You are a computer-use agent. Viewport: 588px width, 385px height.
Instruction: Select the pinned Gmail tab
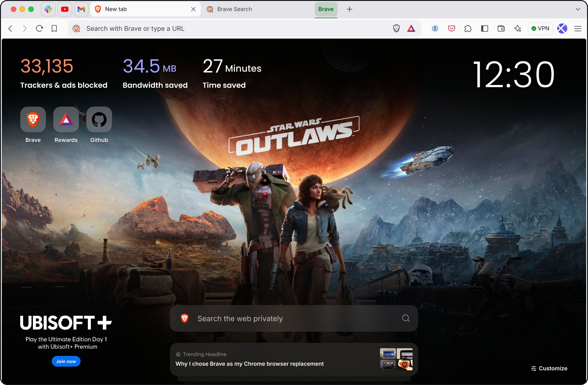click(x=81, y=9)
